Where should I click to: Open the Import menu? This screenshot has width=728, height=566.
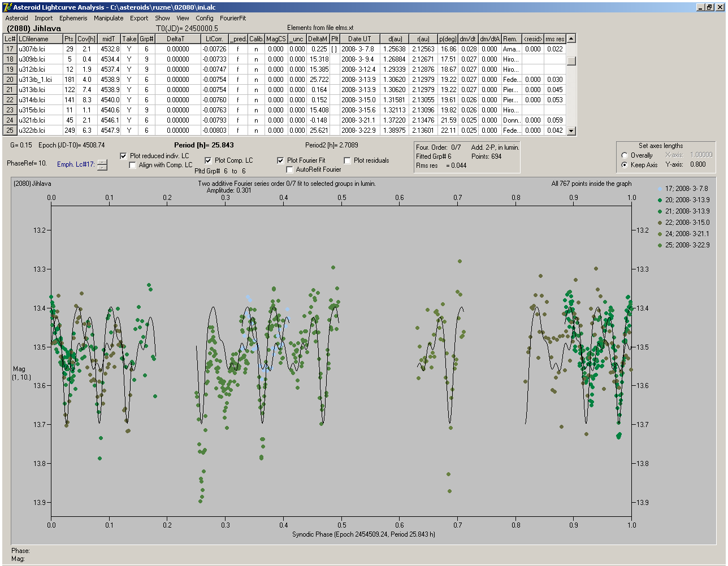point(44,18)
